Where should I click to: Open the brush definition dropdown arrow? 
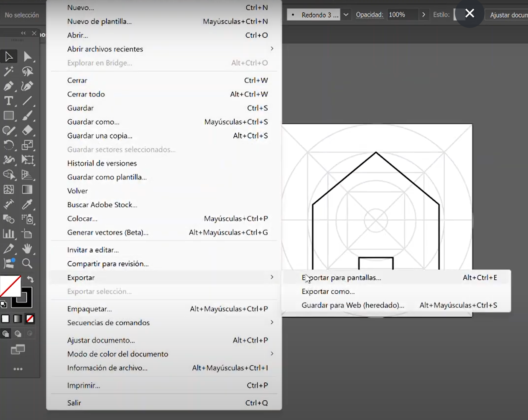click(x=346, y=15)
